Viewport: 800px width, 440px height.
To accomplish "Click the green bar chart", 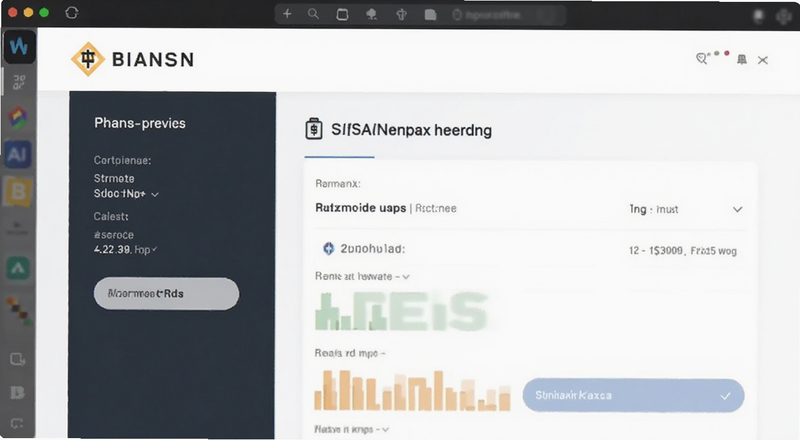I will point(402,311).
